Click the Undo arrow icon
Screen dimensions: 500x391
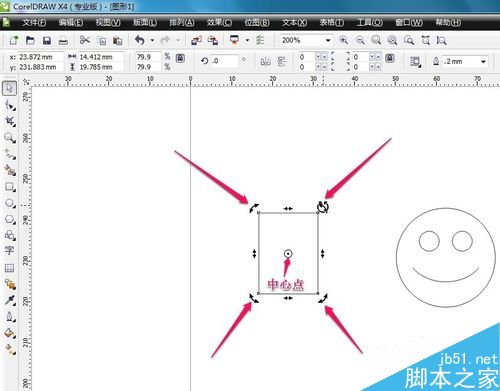point(140,40)
